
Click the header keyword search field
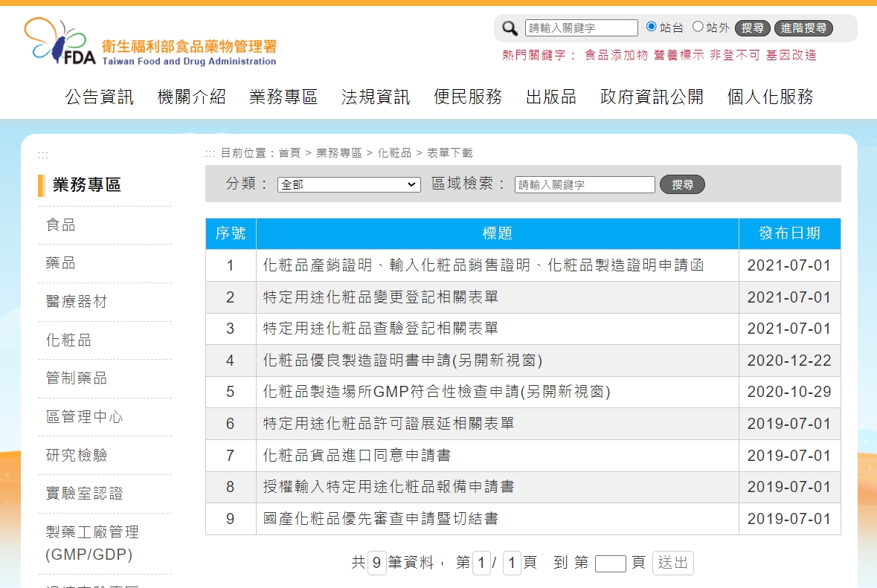point(581,28)
